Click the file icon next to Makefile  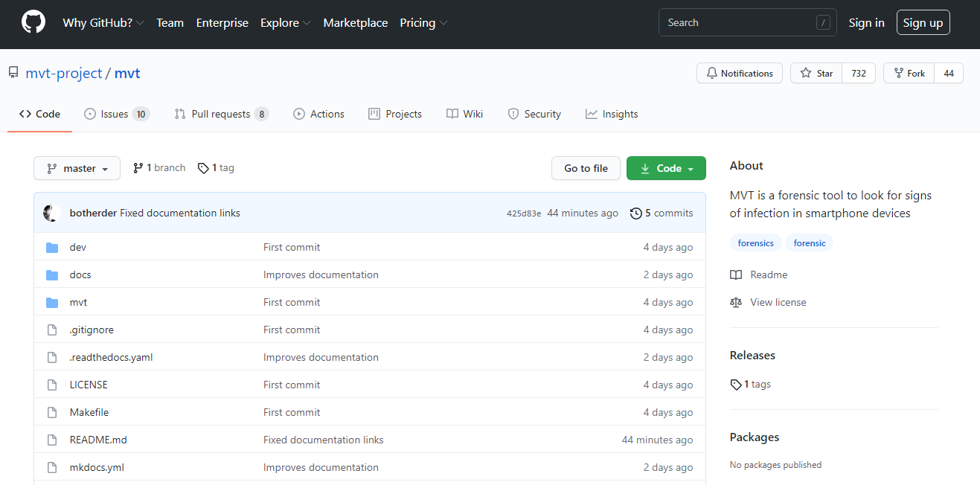[52, 412]
